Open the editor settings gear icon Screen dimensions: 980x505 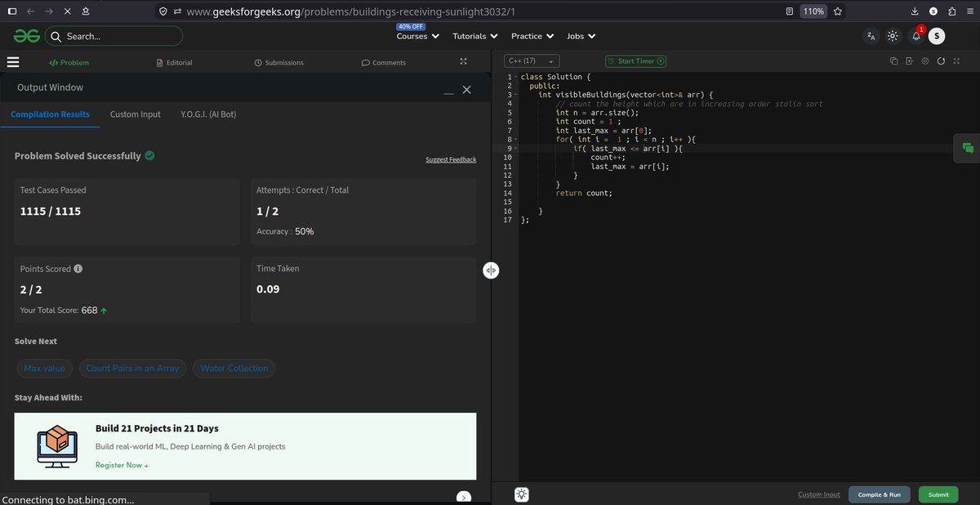[924, 60]
